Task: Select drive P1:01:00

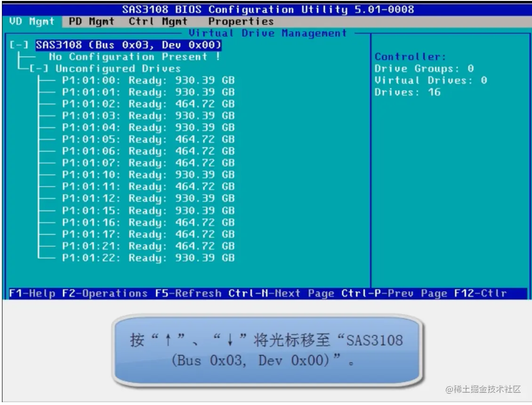Action: tap(148, 80)
